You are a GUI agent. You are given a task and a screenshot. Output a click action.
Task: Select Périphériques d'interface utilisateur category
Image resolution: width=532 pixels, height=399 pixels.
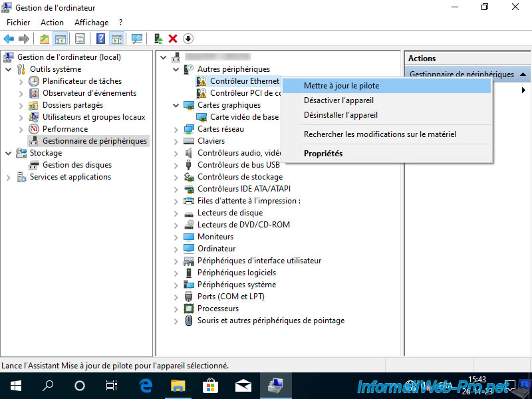coord(259,261)
